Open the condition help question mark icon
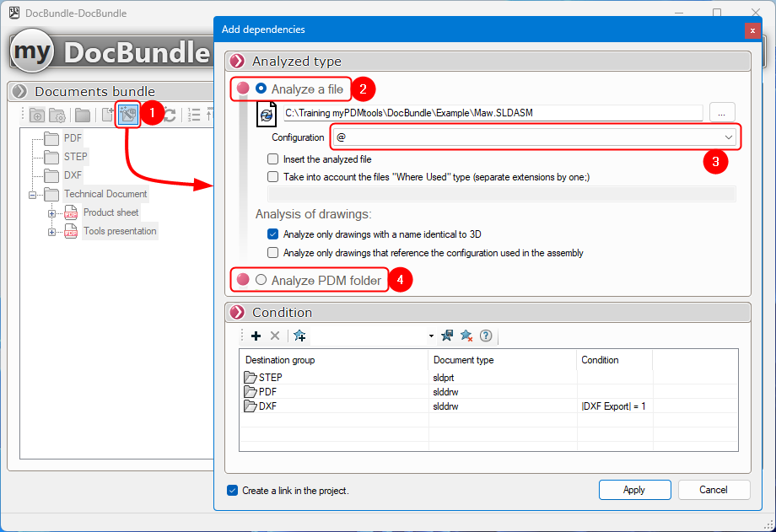This screenshot has width=776, height=532. click(x=485, y=335)
